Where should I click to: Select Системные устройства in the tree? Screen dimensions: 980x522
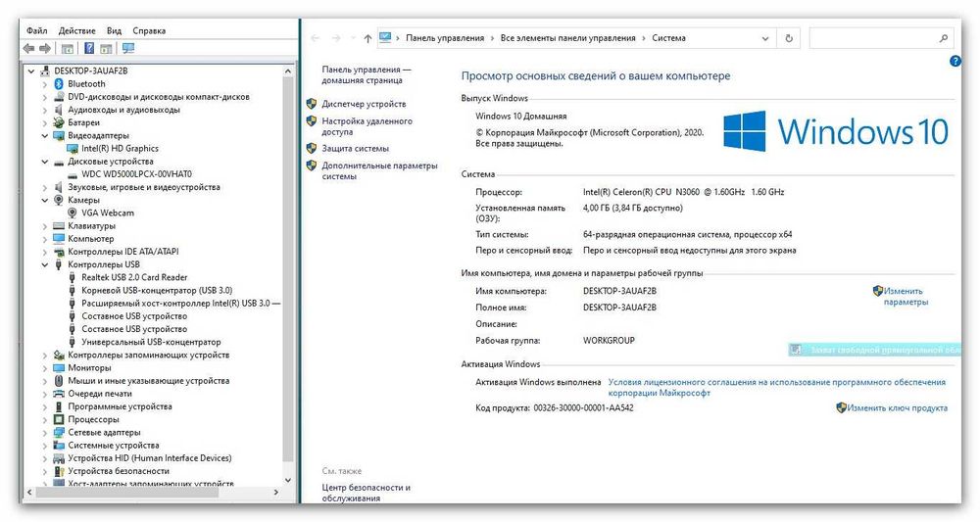tap(114, 446)
